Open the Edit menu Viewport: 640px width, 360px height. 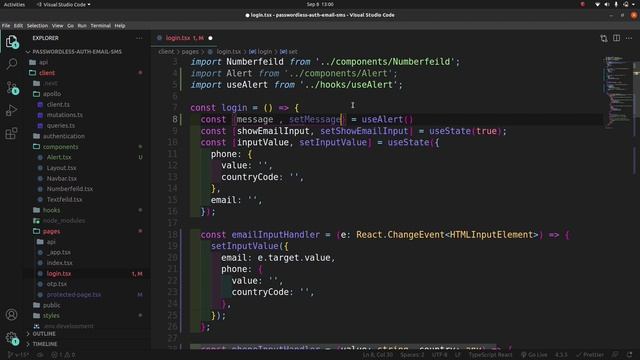[18, 26]
